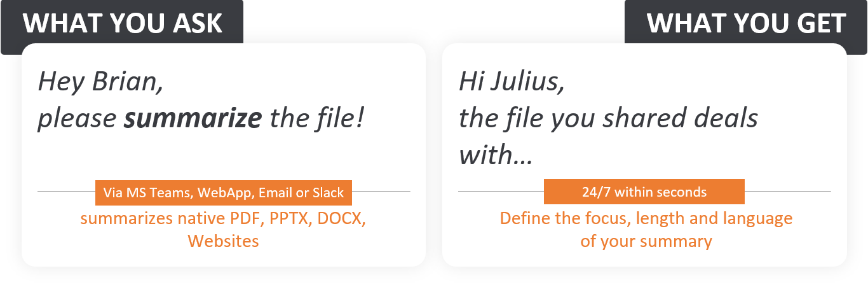Image resolution: width=868 pixels, height=294 pixels.
Task: Click the WHAT YOU GET header
Action: [746, 24]
